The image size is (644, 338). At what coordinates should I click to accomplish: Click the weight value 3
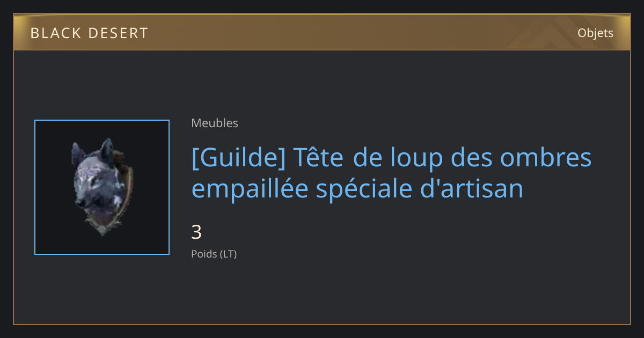[196, 232]
